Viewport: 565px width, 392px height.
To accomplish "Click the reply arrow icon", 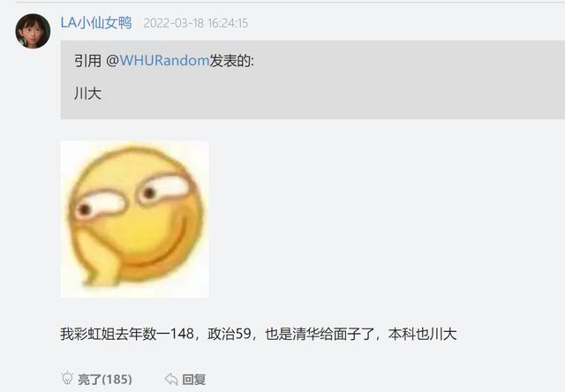I will pyautogui.click(x=171, y=379).
